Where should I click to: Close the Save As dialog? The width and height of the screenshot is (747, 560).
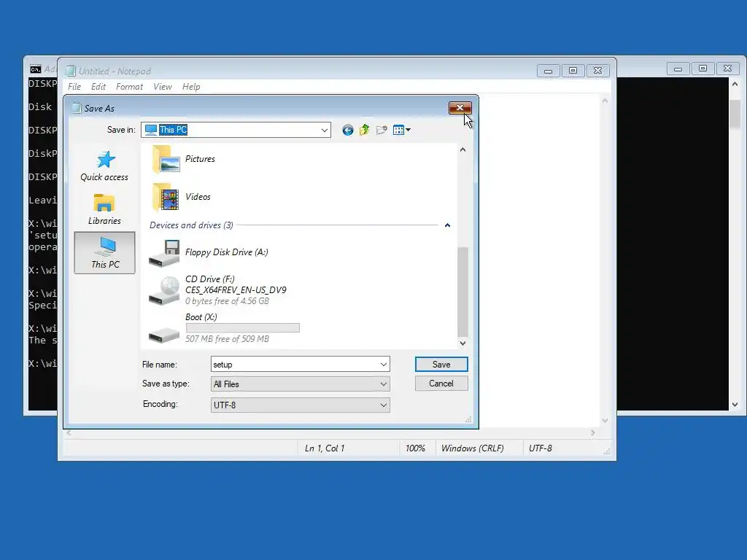pyautogui.click(x=460, y=108)
